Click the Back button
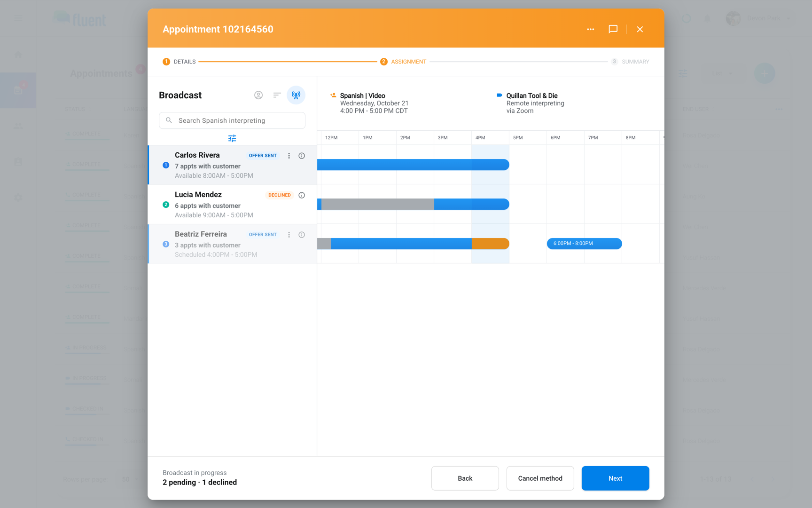Screen dimensions: 812x508 click(x=465, y=478)
